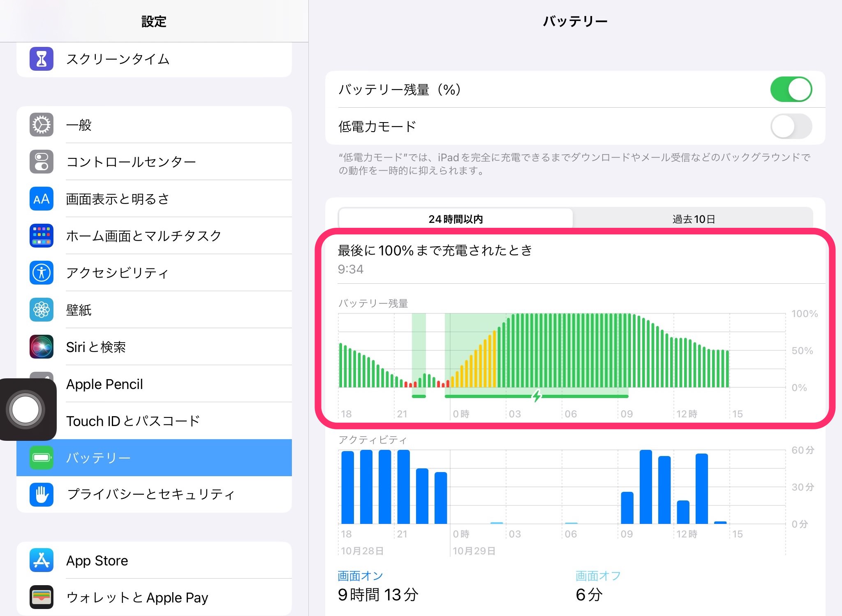Screen dimensions: 842x616
Task: Tap the 6分 screen-off value
Action: (589, 595)
